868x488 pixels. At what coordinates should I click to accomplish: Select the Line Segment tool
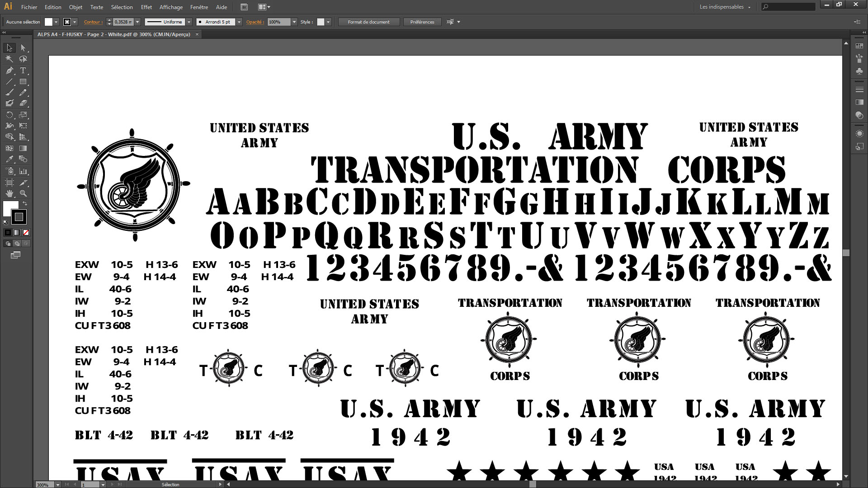pos(9,82)
